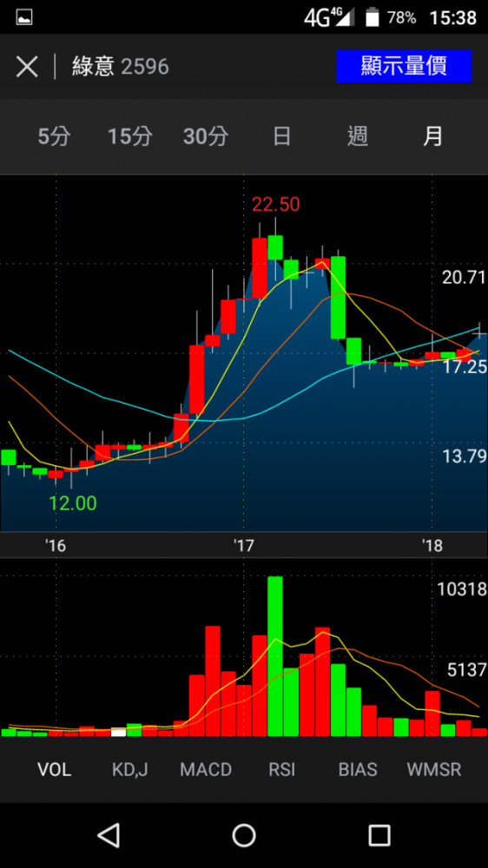Close the chart with the X icon
This screenshot has height=868, width=488.
pyautogui.click(x=27, y=67)
